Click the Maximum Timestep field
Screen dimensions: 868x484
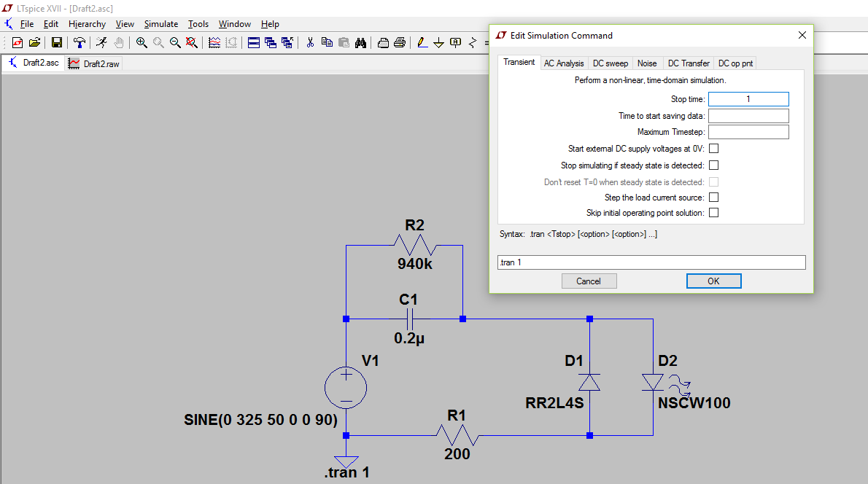(748, 132)
